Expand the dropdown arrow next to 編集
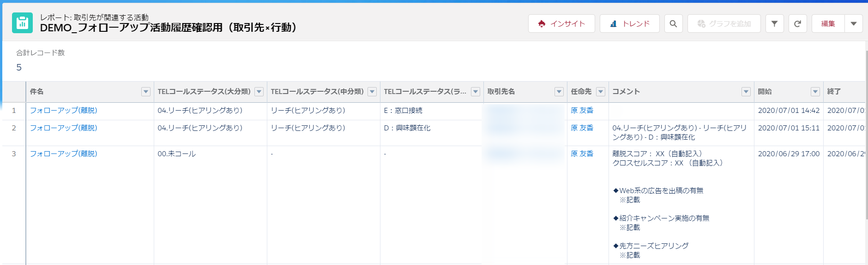868x265 pixels. point(854,24)
